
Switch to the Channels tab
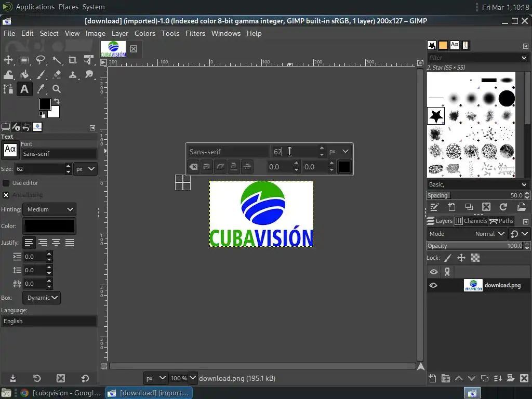[x=471, y=221]
